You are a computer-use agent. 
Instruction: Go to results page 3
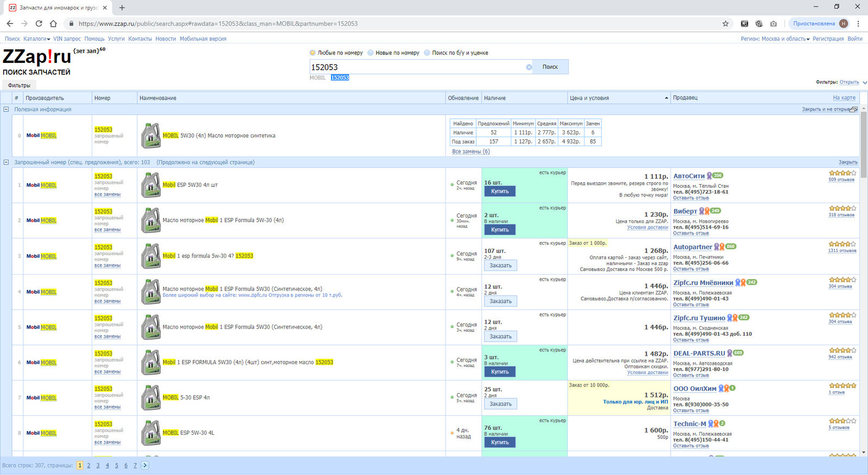98,466
